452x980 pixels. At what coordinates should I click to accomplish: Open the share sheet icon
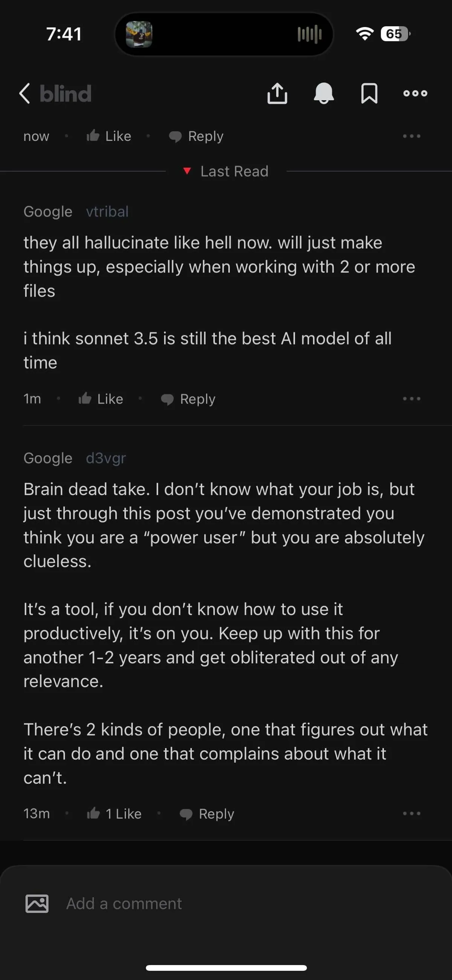point(277,93)
